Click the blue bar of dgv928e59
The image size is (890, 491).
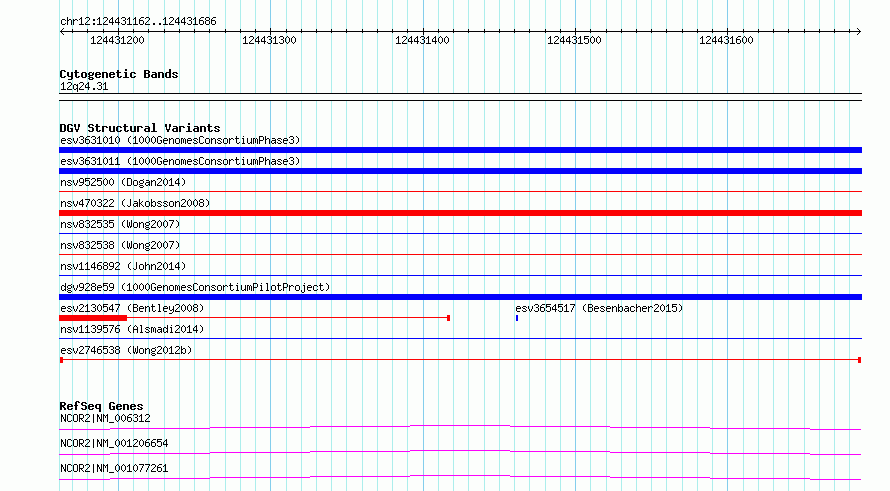click(460, 297)
